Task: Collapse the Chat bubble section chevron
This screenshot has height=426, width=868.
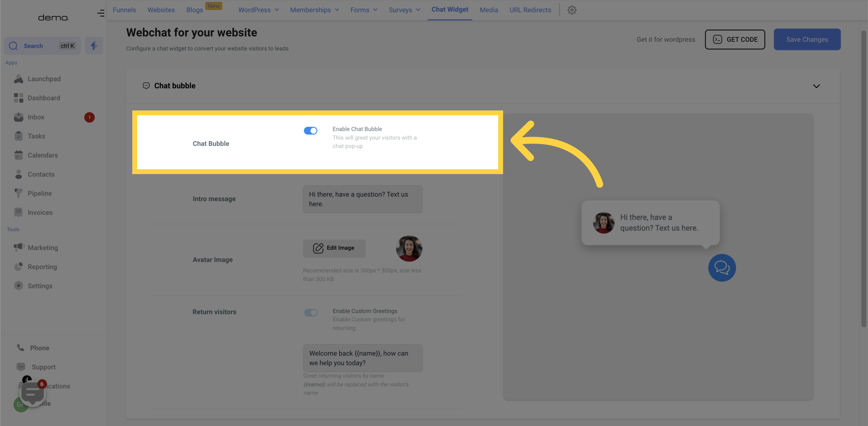Action: [816, 86]
